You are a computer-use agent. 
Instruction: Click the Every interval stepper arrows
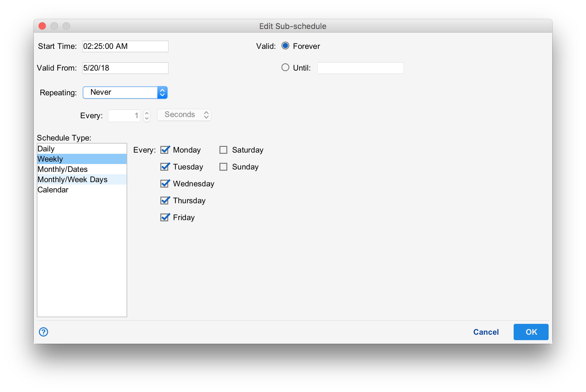147,115
